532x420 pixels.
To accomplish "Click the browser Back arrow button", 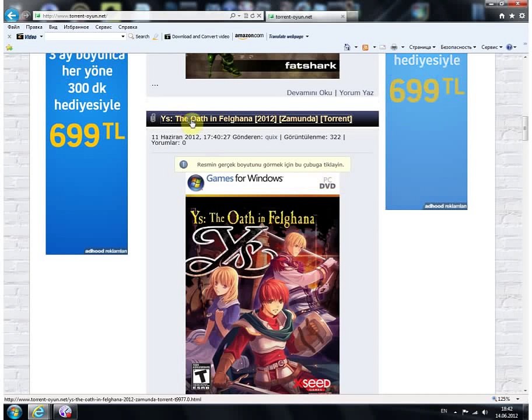I will pyautogui.click(x=12, y=15).
